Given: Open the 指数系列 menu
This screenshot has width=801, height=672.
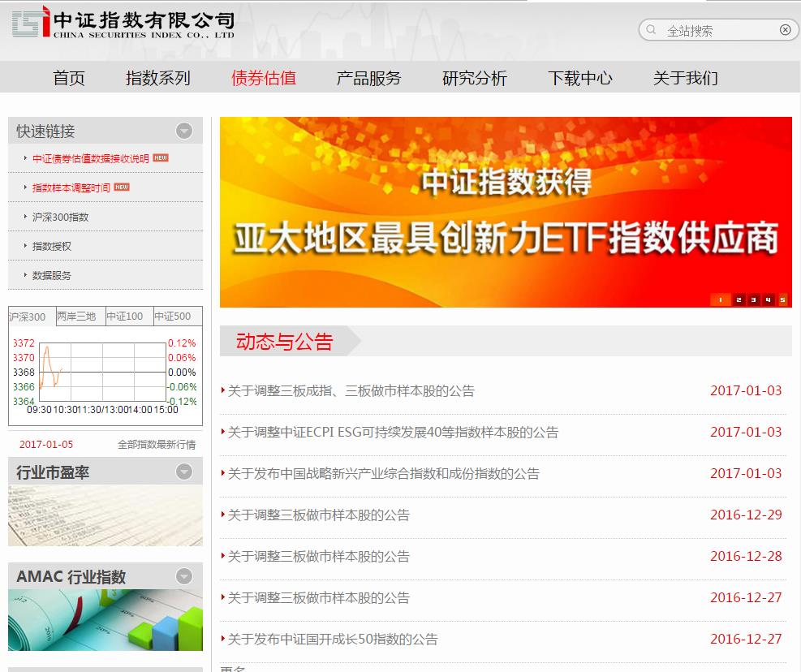Looking at the screenshot, I should 158,78.
